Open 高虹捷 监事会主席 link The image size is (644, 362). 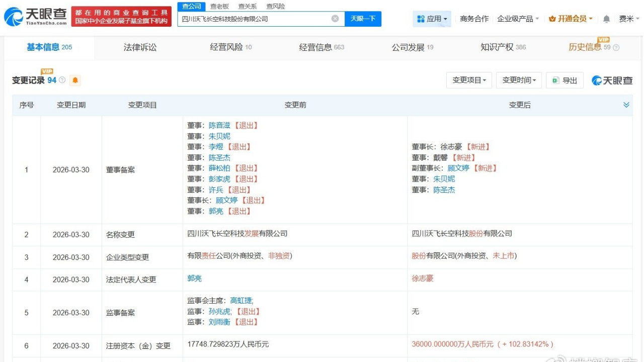(x=240, y=301)
